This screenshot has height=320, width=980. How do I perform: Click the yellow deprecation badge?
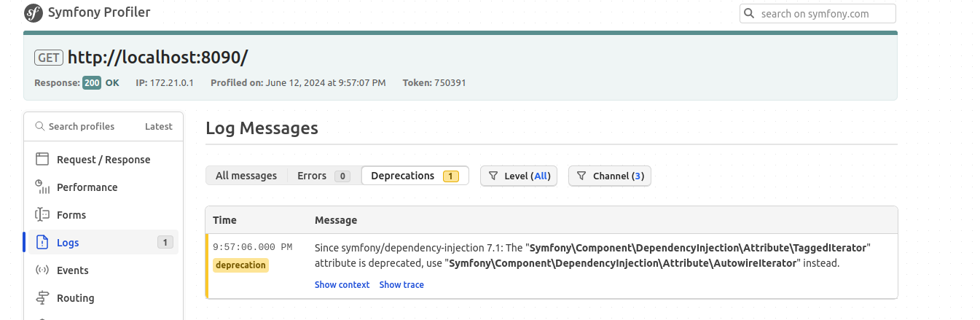(240, 265)
